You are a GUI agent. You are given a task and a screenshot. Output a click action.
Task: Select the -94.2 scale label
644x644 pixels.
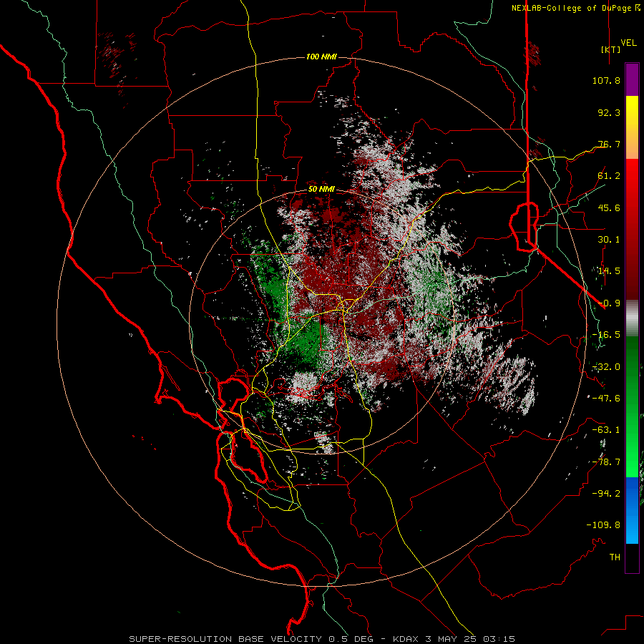[606, 494]
